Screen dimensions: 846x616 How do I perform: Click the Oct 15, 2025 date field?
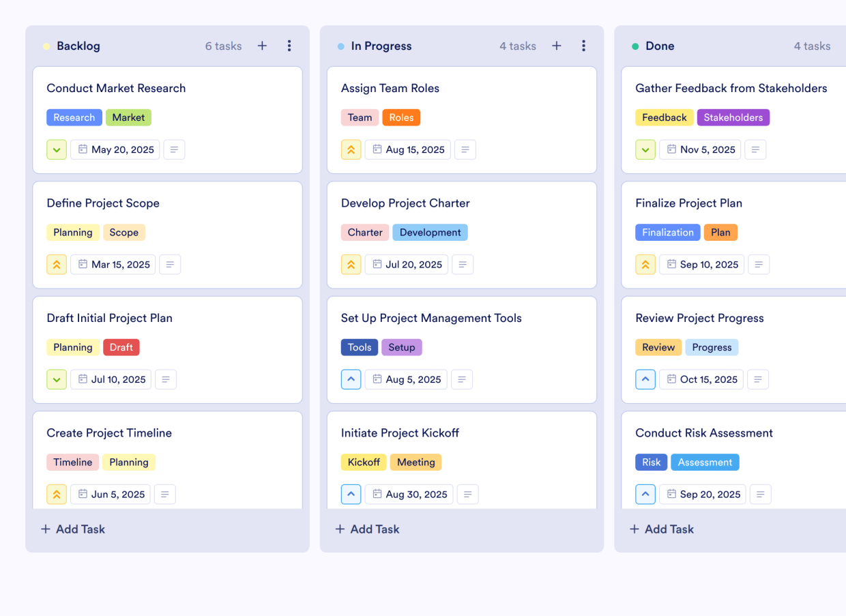coord(701,379)
